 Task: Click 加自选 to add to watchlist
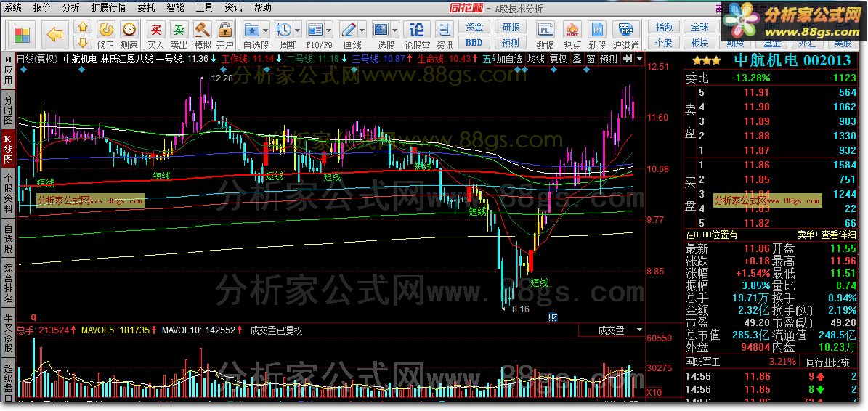[508, 59]
